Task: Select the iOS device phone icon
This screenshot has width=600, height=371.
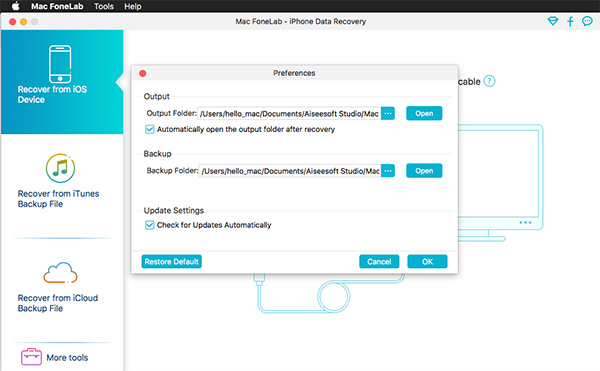Action: (x=60, y=63)
